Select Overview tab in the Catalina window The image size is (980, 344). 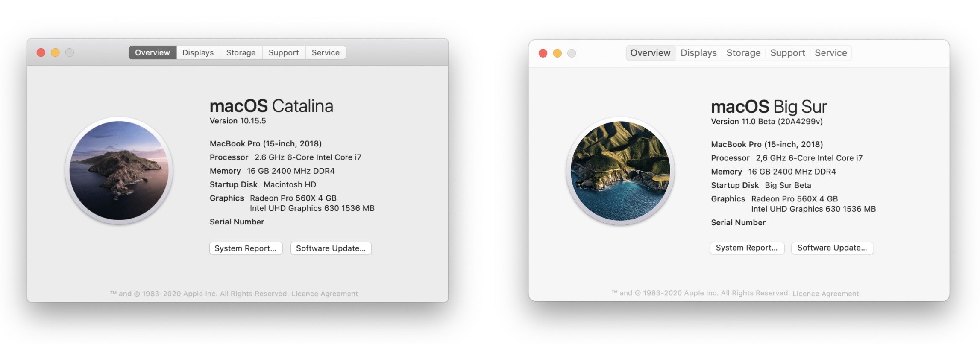click(x=153, y=52)
